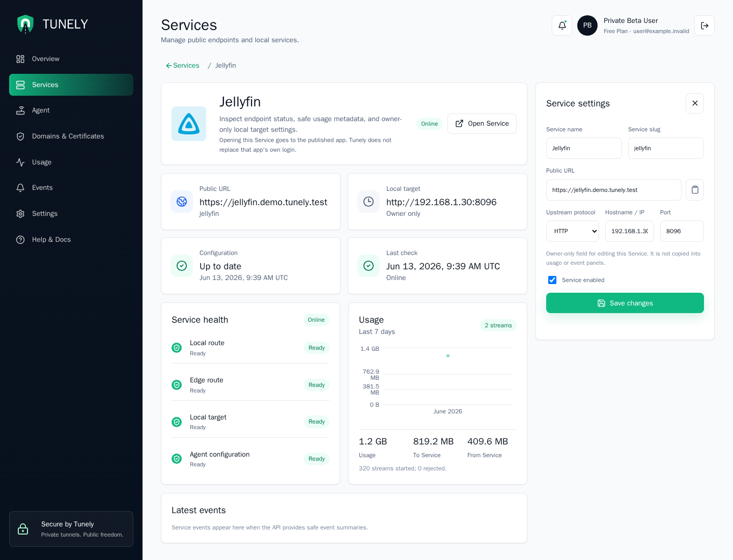This screenshot has height=560, width=733.
Task: Click the Hostname / IP input field
Action: (630, 231)
